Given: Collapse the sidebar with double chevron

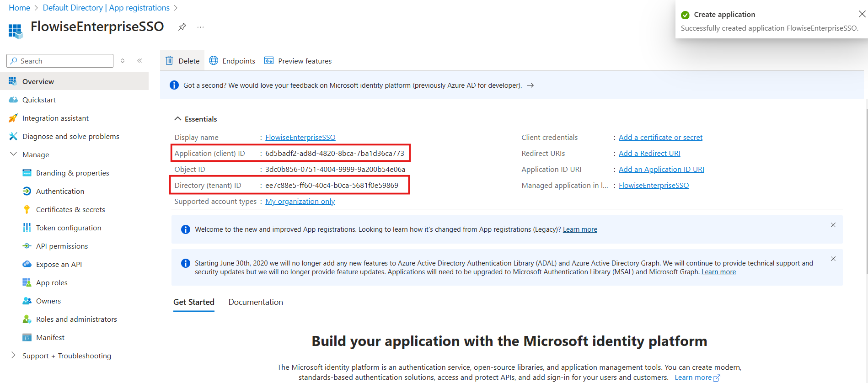Looking at the screenshot, I should [139, 61].
